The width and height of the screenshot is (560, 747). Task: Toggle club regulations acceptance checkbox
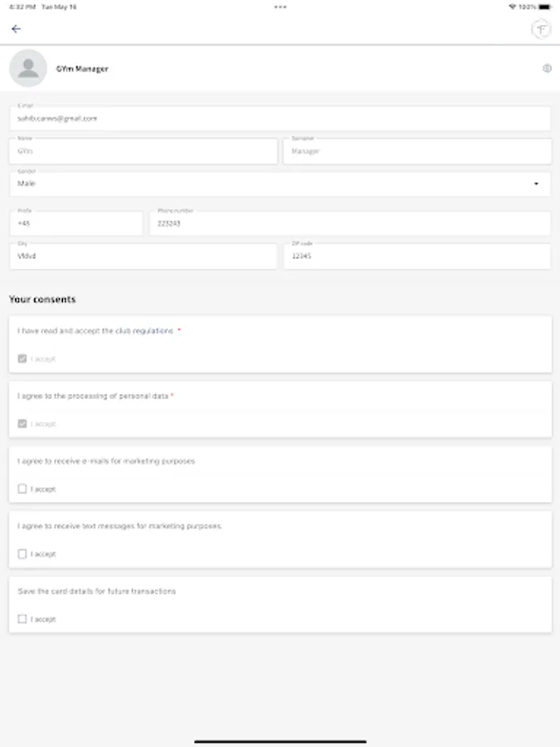22,359
